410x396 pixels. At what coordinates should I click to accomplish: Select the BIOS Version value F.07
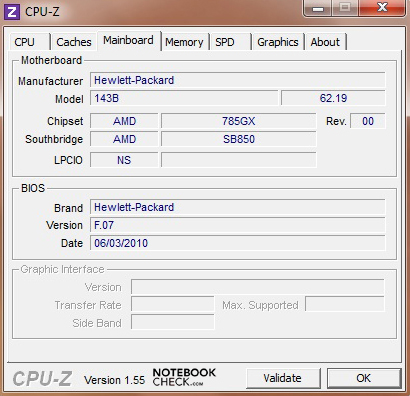click(x=238, y=225)
